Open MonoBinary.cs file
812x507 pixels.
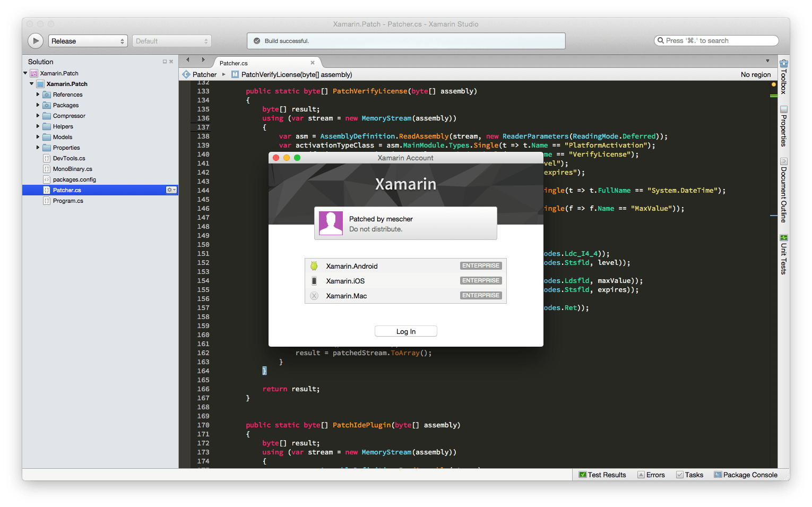pyautogui.click(x=73, y=169)
